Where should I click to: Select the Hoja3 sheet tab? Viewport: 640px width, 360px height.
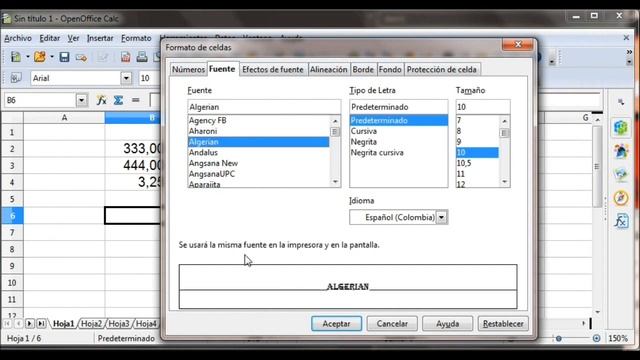119,324
